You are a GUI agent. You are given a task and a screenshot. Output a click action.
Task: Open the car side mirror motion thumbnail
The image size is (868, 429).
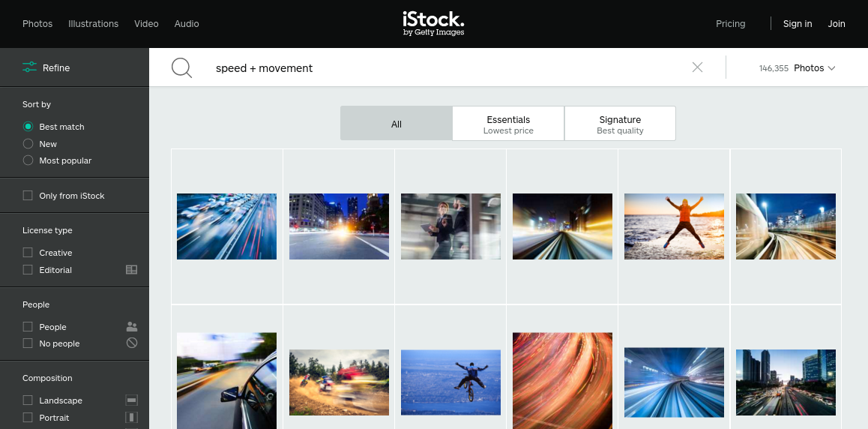226,381
